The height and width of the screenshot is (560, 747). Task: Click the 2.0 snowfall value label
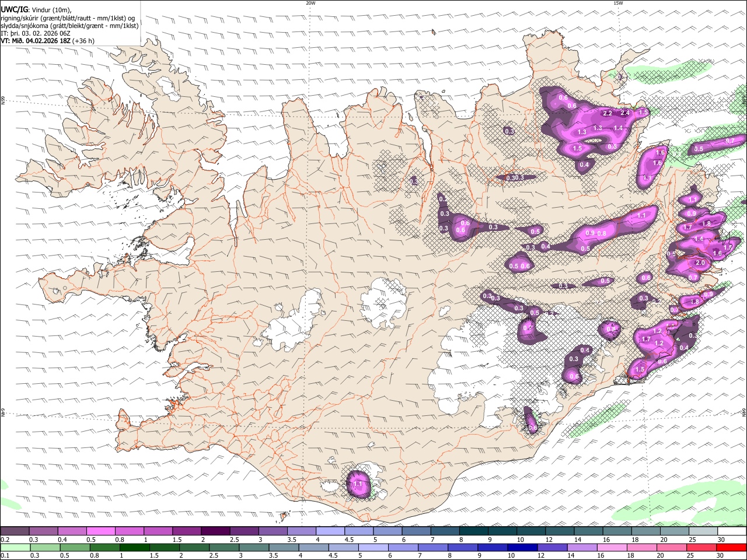tap(701, 263)
